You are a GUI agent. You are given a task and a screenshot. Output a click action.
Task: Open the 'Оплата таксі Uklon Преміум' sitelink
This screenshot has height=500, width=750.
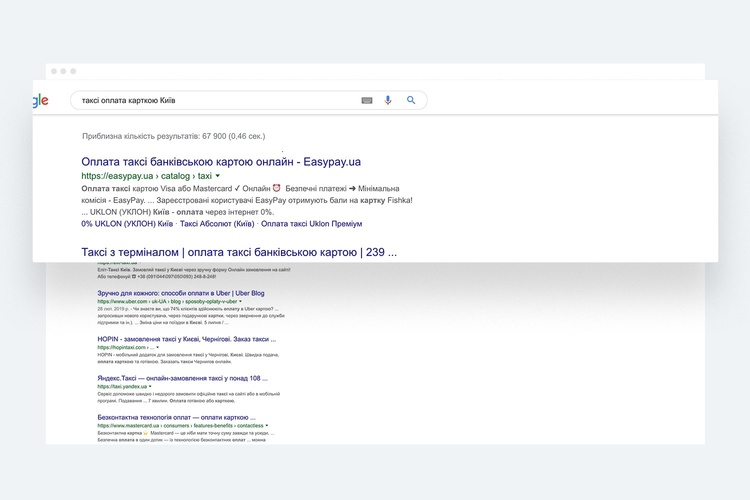311,224
